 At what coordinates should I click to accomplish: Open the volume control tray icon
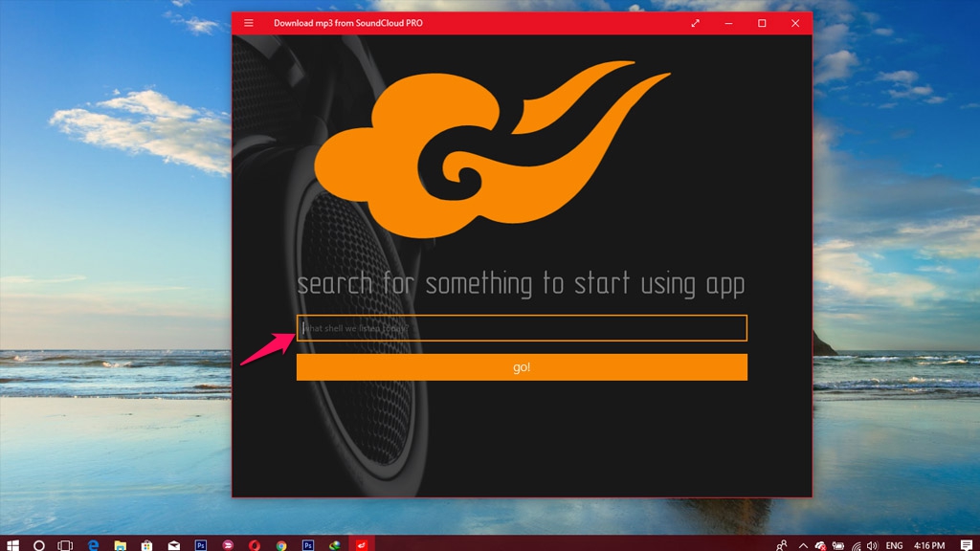tap(873, 545)
